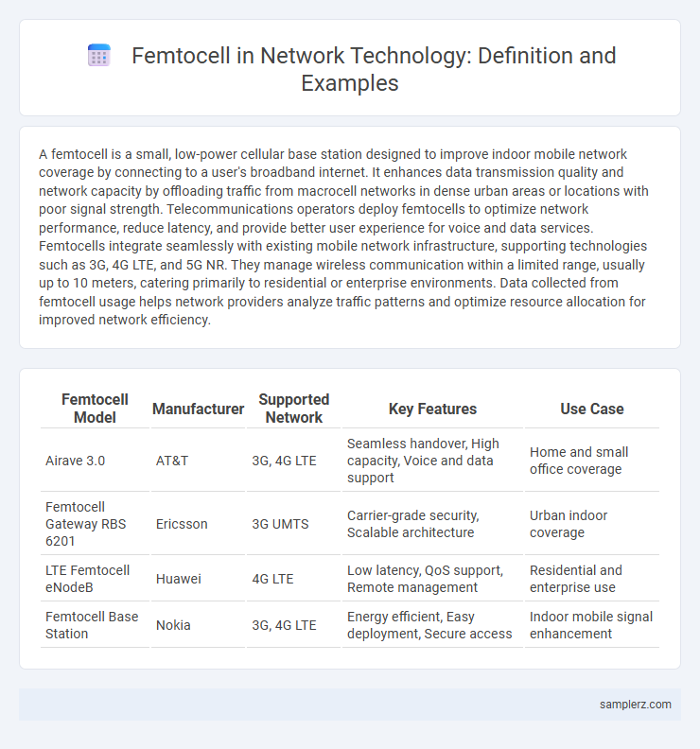Viewport: 700px width, 749px height.
Task: Select the 'Nokia' manufacturer cell
Action: (198, 625)
